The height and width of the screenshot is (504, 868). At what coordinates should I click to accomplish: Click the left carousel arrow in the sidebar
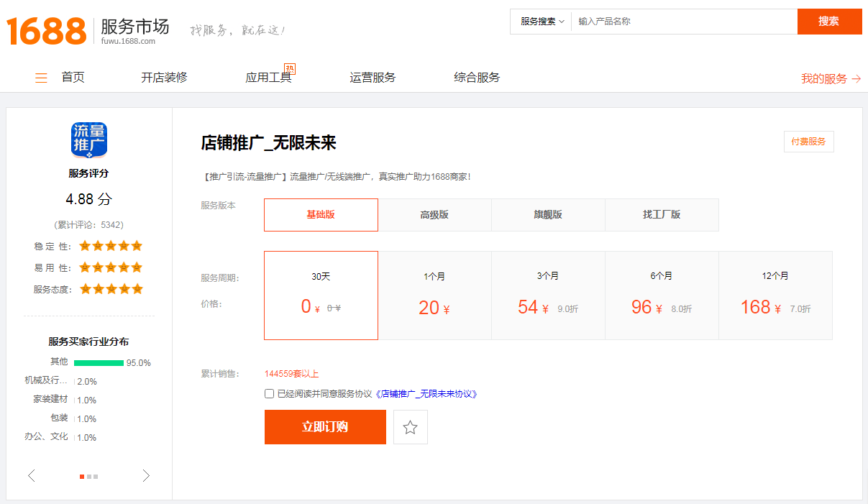pyautogui.click(x=31, y=475)
